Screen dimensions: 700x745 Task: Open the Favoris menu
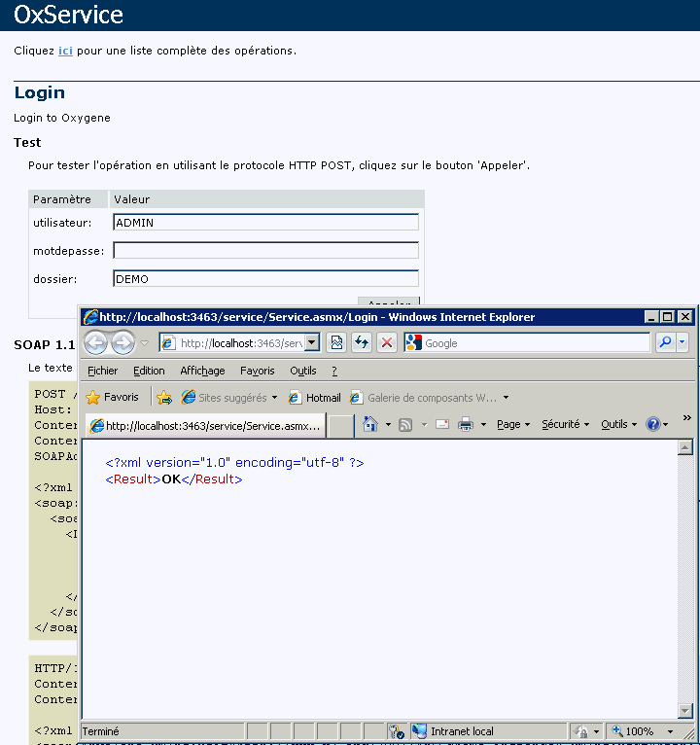(x=257, y=371)
